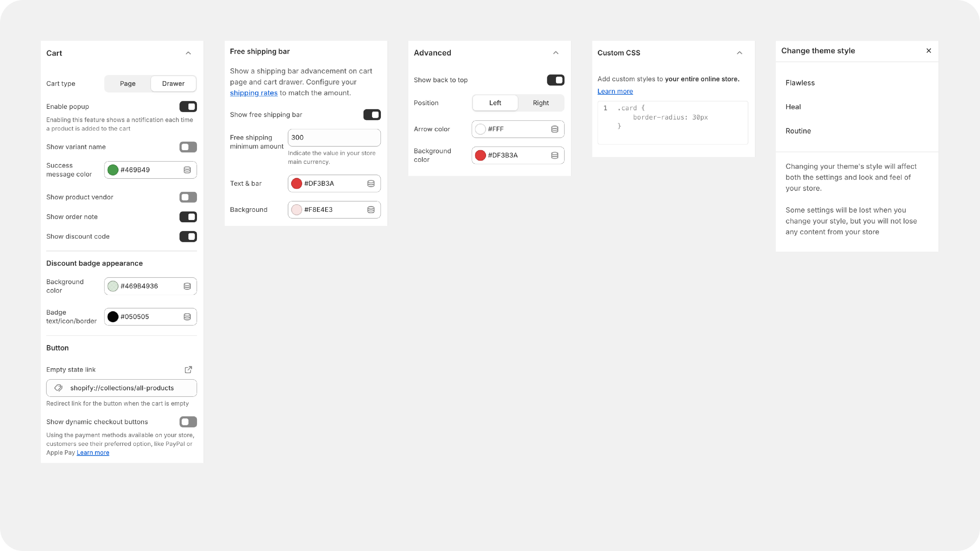Click the Empty state link URL field
This screenshot has height=551, width=980.
tap(122, 388)
